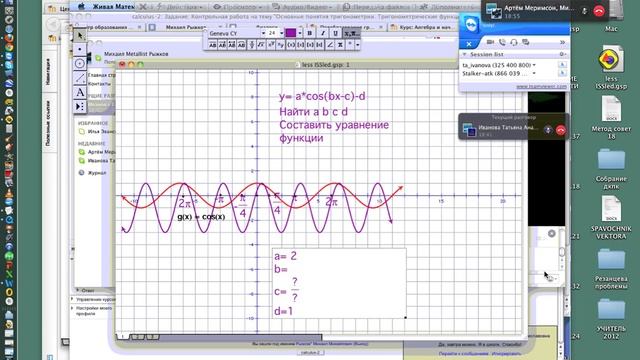The image size is (640, 360).
Task: Mute microphone in Иванова Татьяна call
Action: (548, 130)
